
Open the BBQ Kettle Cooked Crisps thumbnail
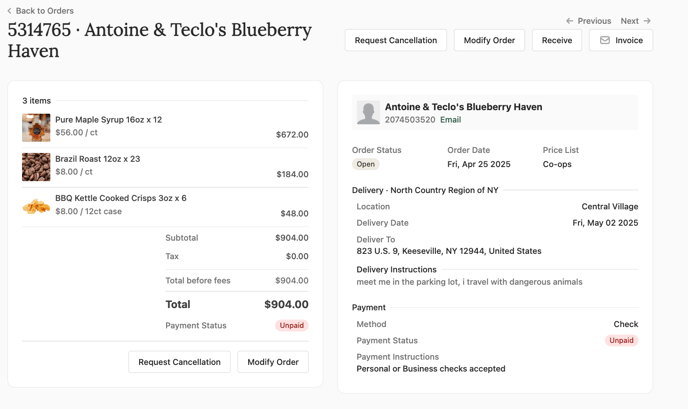(36, 206)
